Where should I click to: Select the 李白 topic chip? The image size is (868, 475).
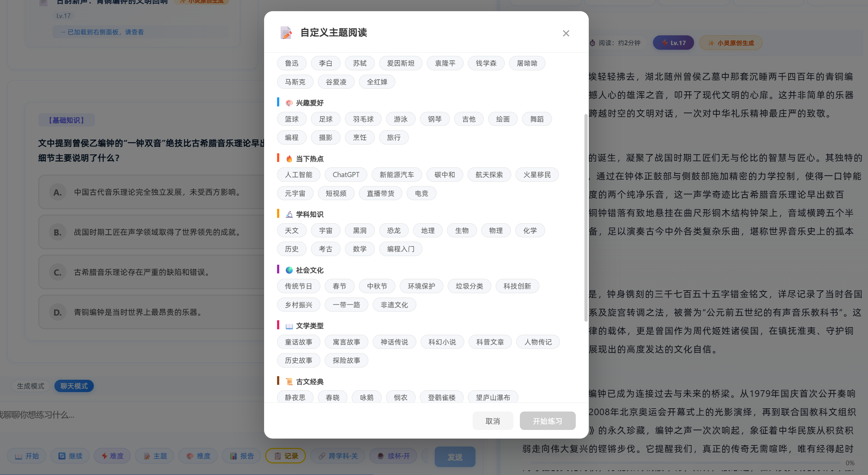[325, 63]
